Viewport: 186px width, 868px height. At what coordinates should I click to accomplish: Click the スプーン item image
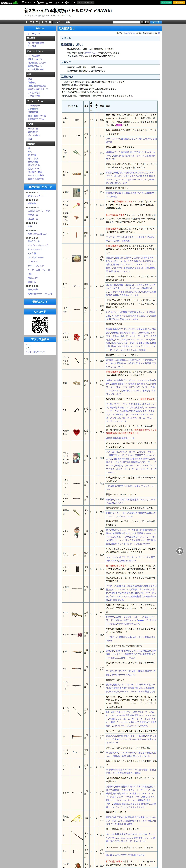(77, 286)
